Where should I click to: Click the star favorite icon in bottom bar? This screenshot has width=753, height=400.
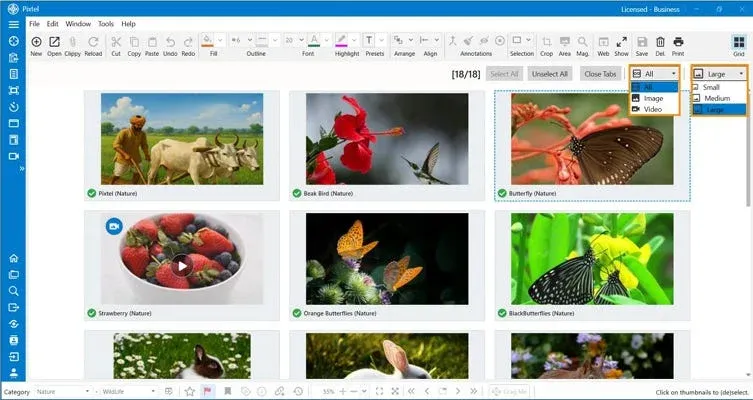(190, 391)
